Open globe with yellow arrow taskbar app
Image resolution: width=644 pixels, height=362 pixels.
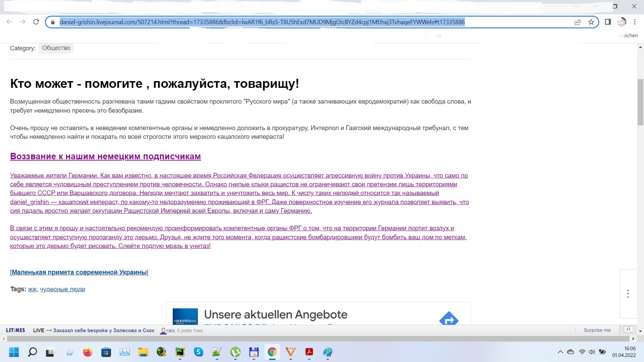pyautogui.click(x=161, y=352)
